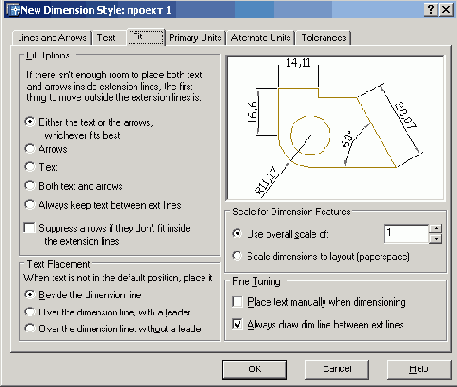Click the 'Text Placement' group label

58,264
